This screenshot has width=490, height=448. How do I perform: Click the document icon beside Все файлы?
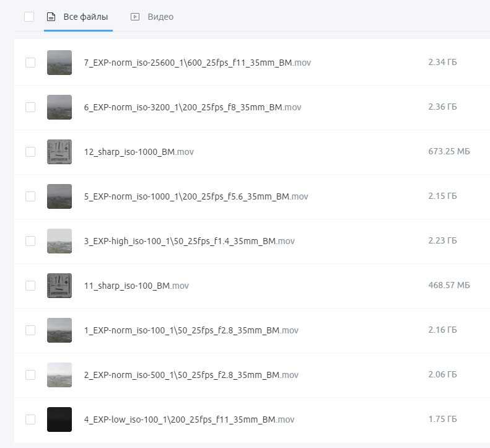pos(51,17)
